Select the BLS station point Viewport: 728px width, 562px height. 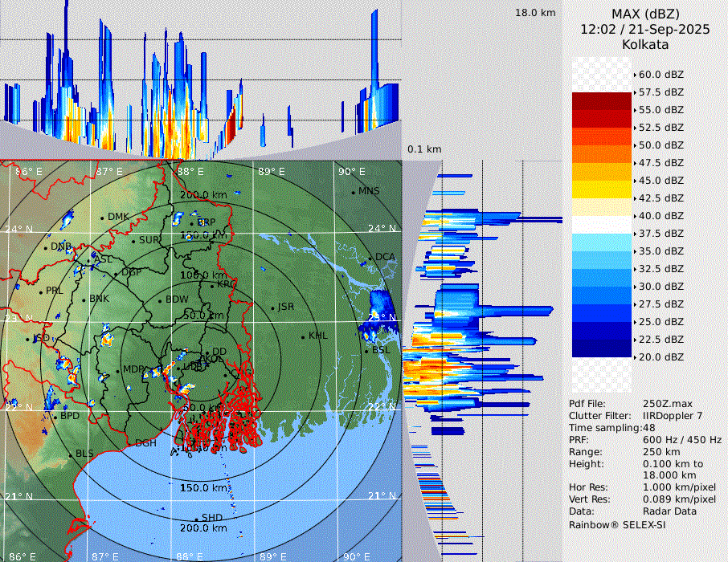(70, 454)
